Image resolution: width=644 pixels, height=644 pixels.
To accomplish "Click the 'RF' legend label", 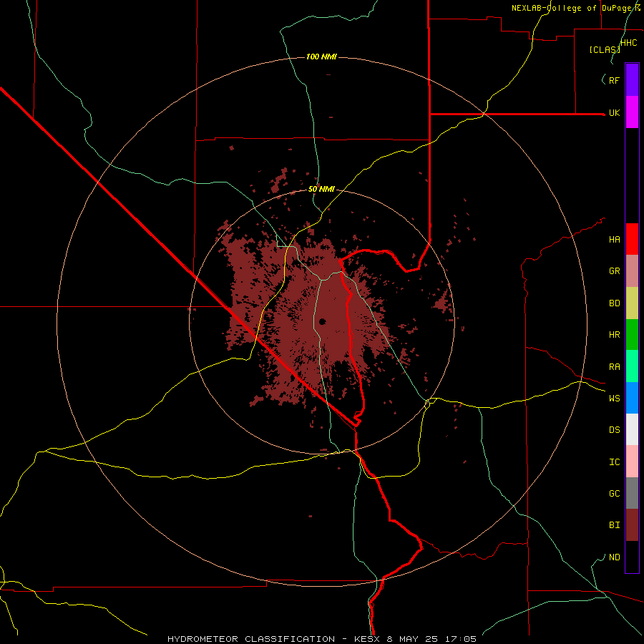I will [x=614, y=80].
